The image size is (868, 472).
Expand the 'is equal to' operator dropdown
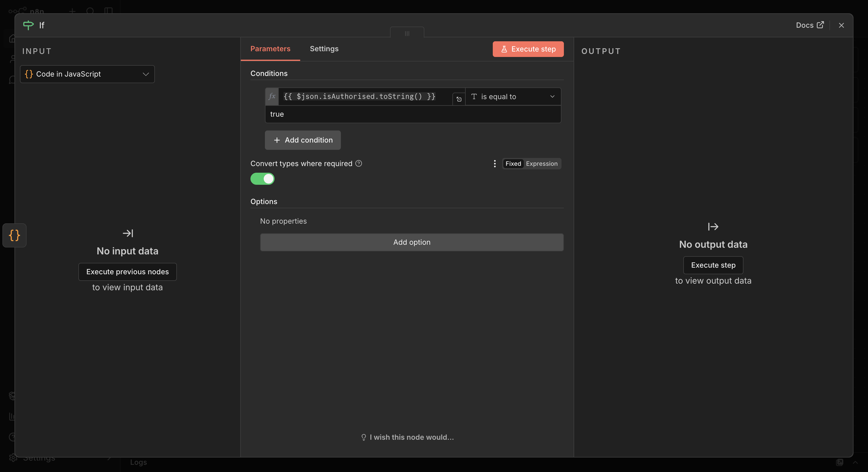(512, 97)
